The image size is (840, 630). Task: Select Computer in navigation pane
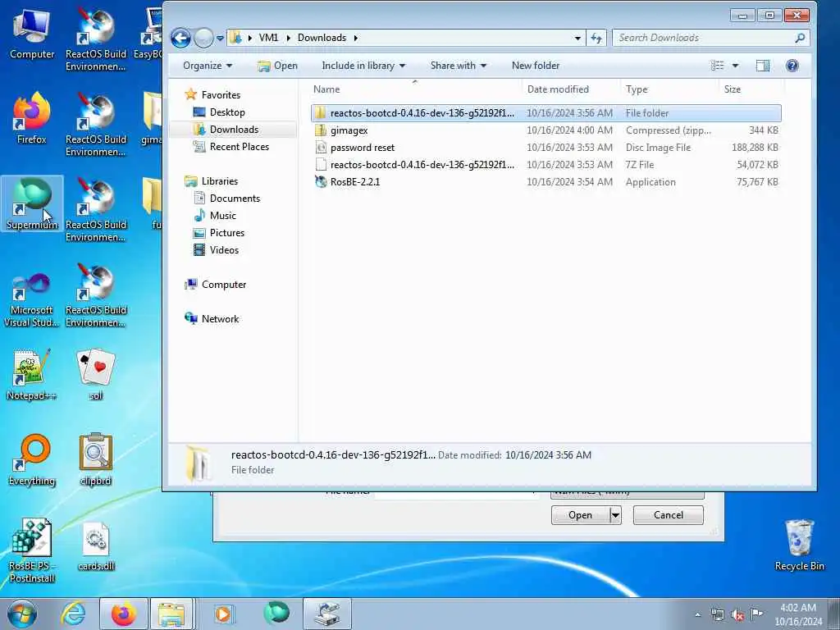223,285
